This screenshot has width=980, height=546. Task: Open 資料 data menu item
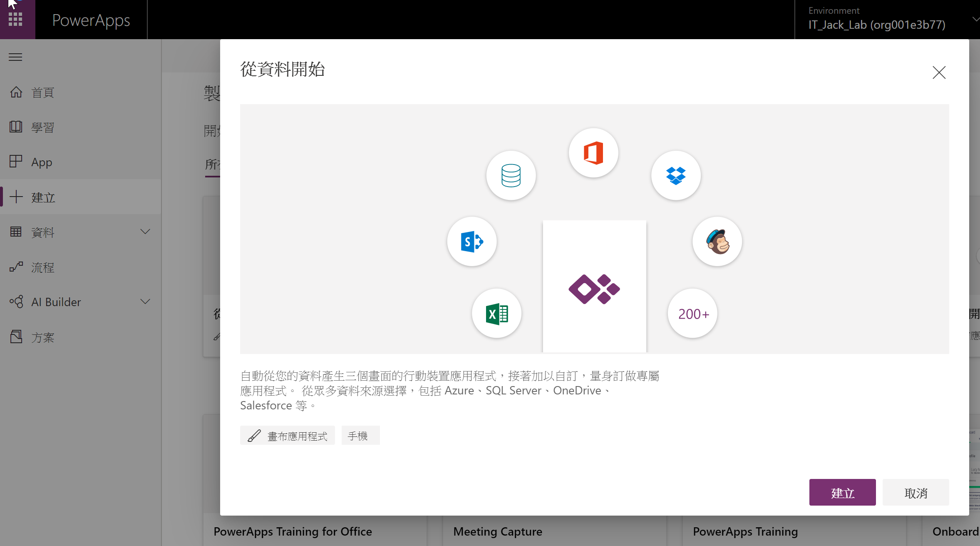pyautogui.click(x=81, y=232)
